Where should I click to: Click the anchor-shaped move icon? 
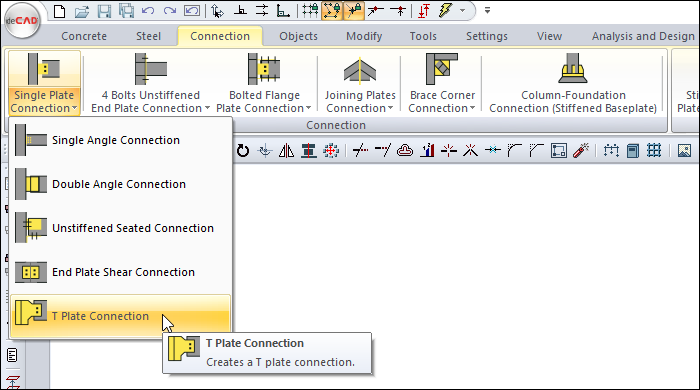(265, 151)
